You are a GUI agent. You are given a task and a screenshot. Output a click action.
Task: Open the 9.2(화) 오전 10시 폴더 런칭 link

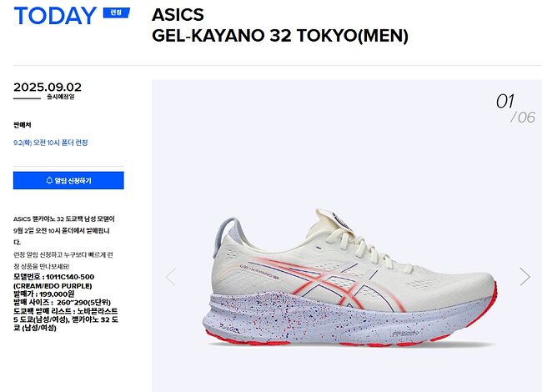click(x=51, y=143)
